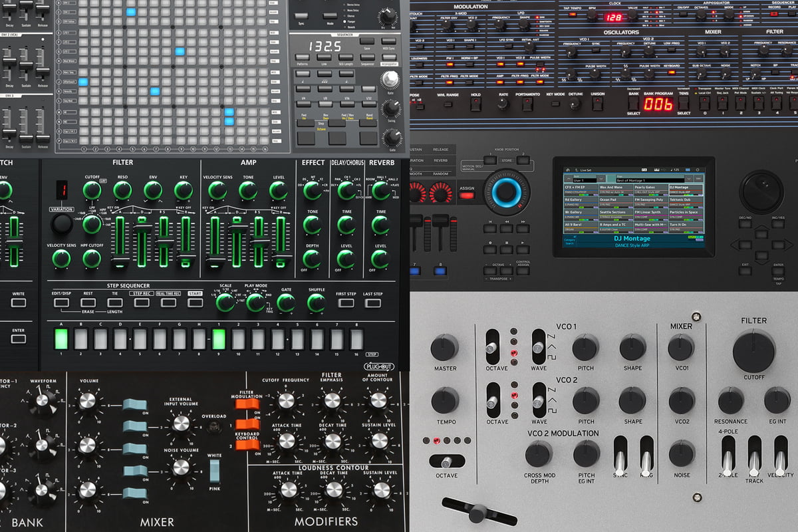Click the blue scene button 7
The image size is (798, 532).
(x=415, y=271)
